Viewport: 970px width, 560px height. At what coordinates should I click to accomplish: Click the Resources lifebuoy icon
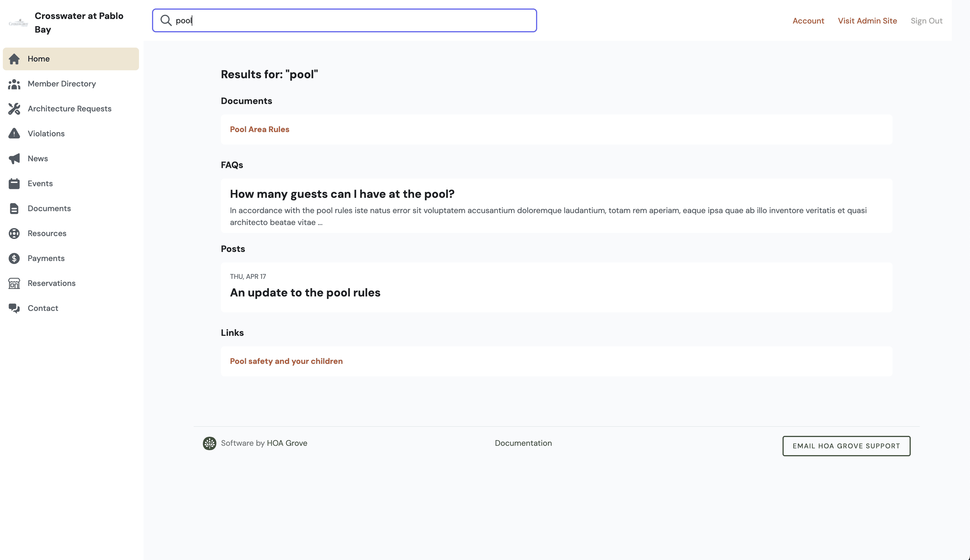point(14,234)
